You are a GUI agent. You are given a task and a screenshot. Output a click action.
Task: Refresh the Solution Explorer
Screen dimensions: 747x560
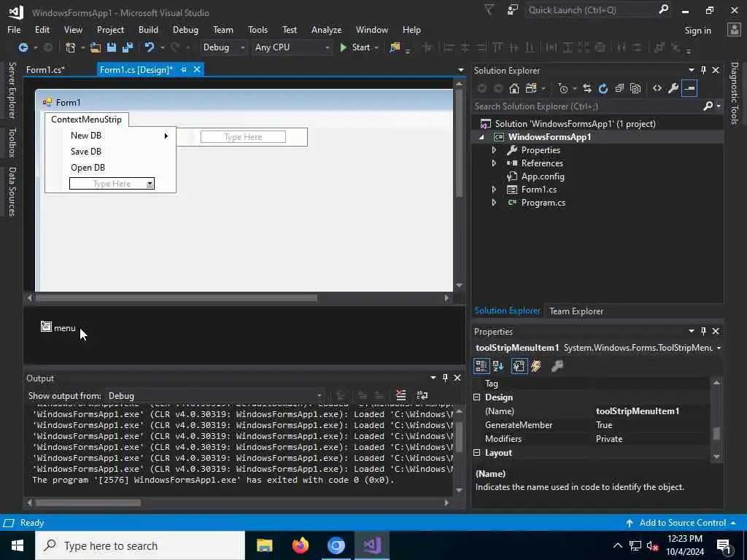pyautogui.click(x=603, y=88)
